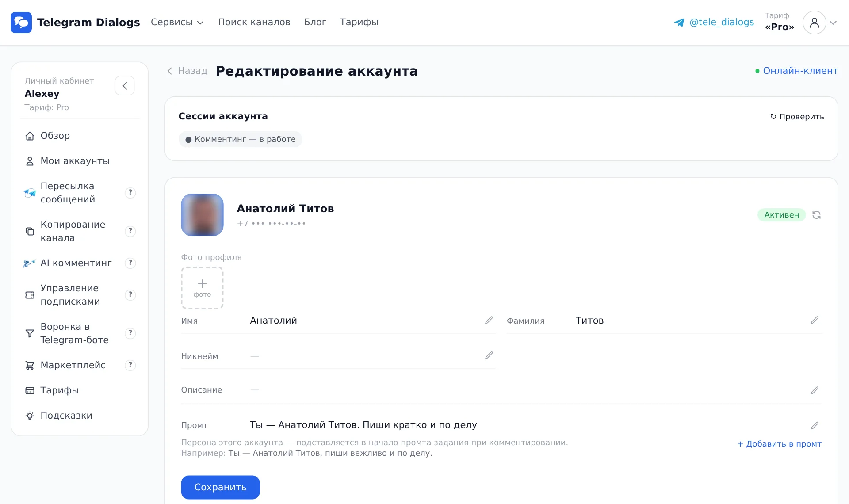The image size is (849, 504).
Task: Click the Воронка funnel icon
Action: pyautogui.click(x=30, y=333)
